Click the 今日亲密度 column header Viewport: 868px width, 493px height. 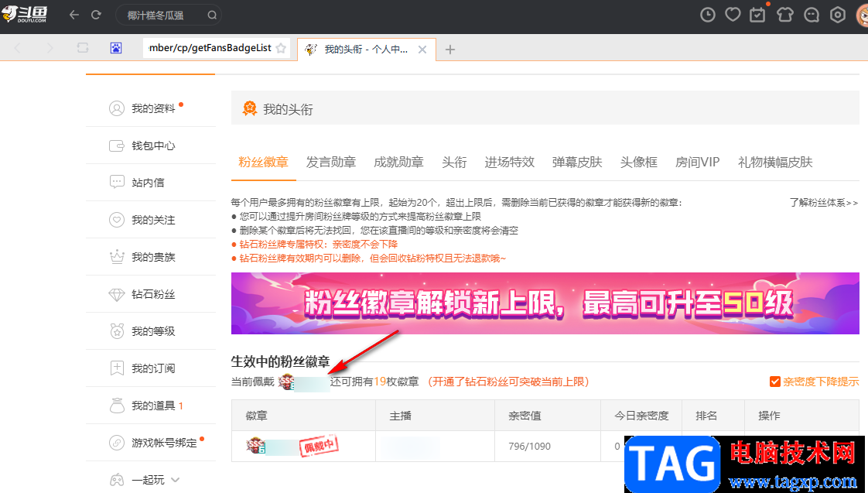[641, 416]
